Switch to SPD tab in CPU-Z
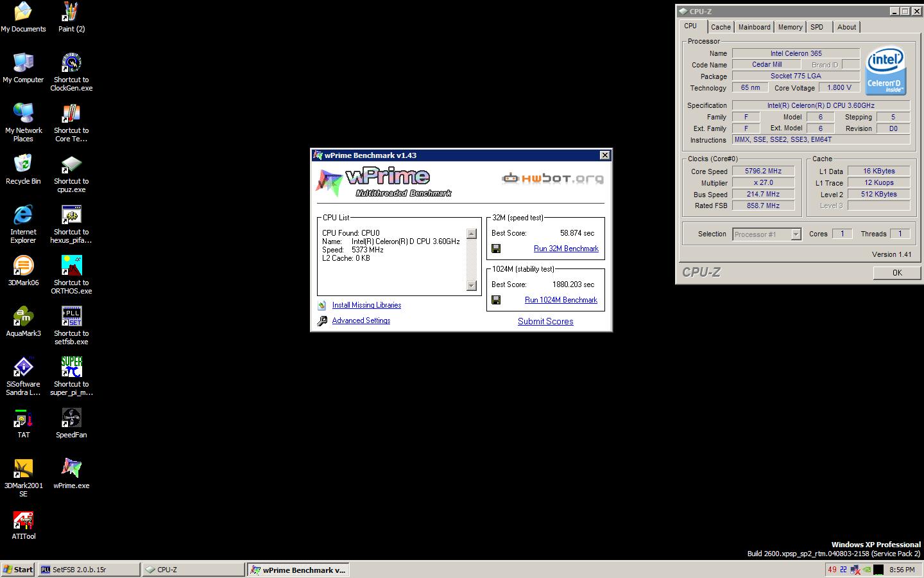 [817, 27]
